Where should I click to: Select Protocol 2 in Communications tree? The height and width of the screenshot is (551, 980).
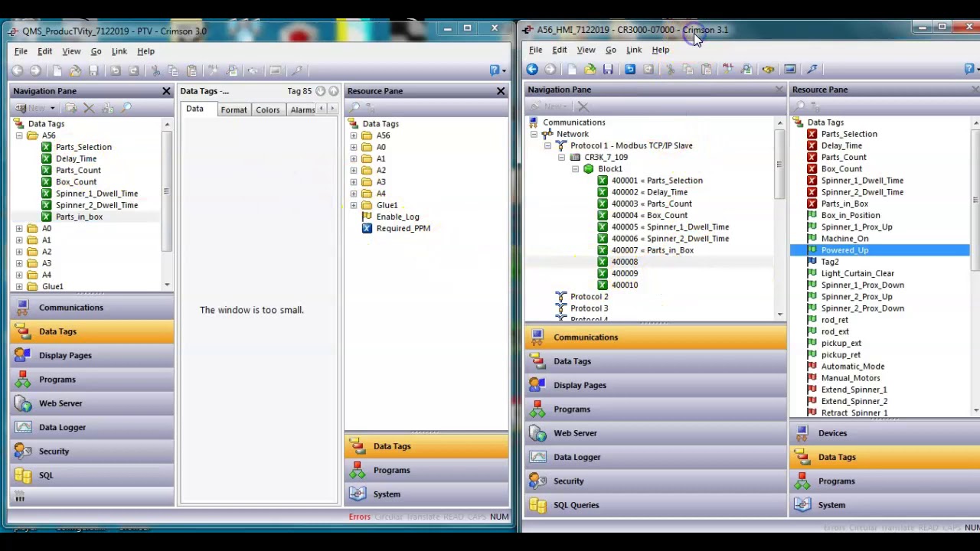click(x=589, y=297)
